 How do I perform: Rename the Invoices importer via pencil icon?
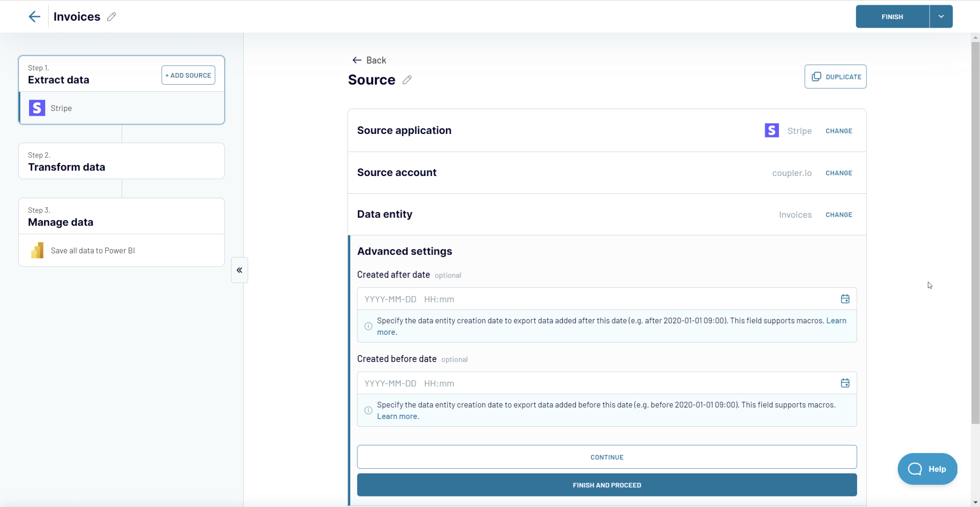(111, 16)
